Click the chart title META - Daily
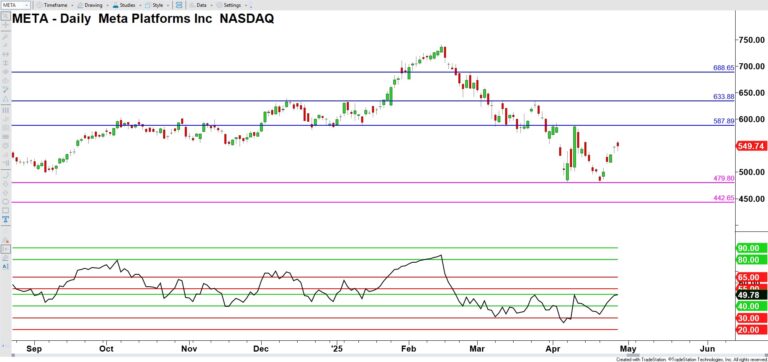768x362 pixels. click(52, 19)
